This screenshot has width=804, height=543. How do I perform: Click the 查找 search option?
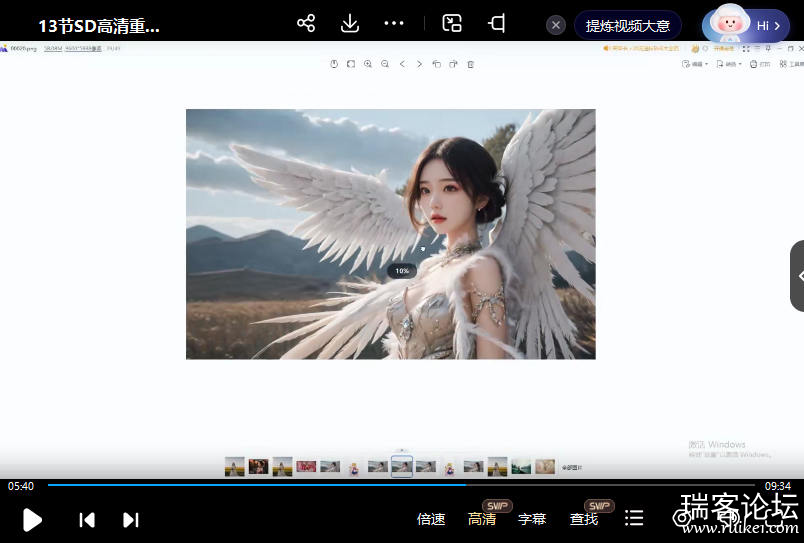(584, 519)
